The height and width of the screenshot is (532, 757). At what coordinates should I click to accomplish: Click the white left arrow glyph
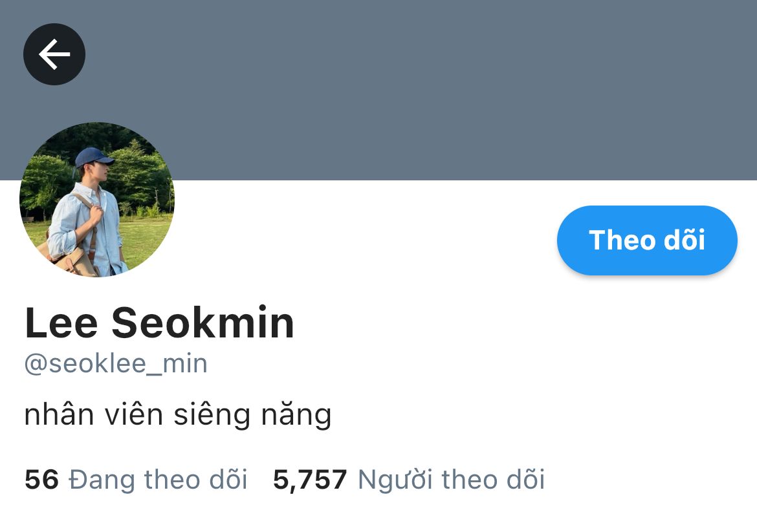54,54
